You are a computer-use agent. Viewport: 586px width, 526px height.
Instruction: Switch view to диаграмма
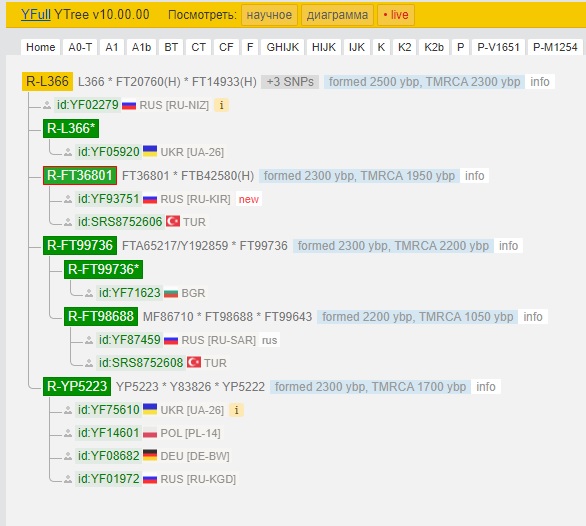337,15
